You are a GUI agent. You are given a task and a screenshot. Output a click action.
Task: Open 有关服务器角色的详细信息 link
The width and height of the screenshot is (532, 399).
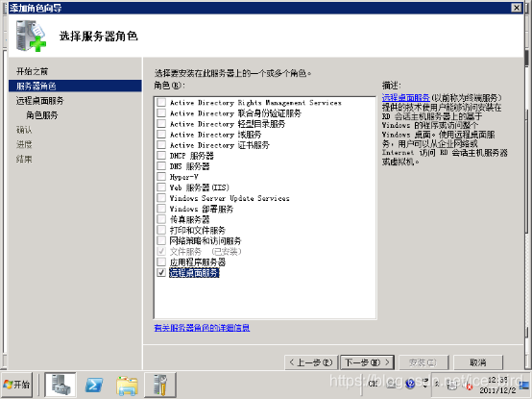click(x=202, y=328)
